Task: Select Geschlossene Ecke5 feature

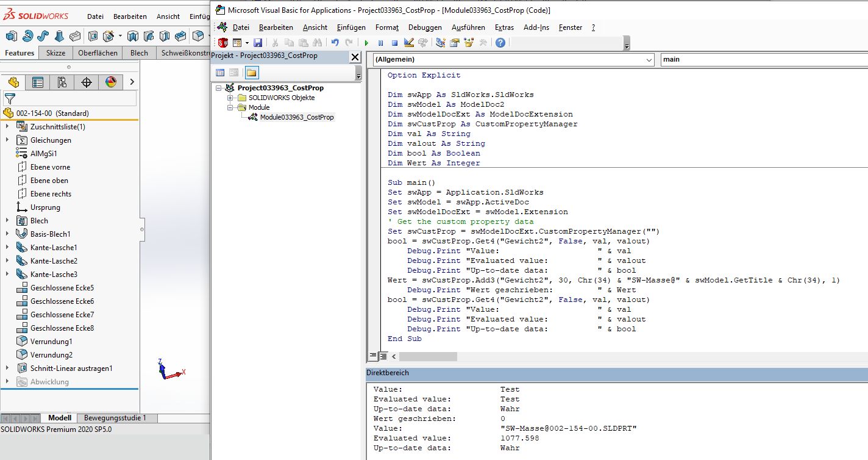Action: (62, 287)
